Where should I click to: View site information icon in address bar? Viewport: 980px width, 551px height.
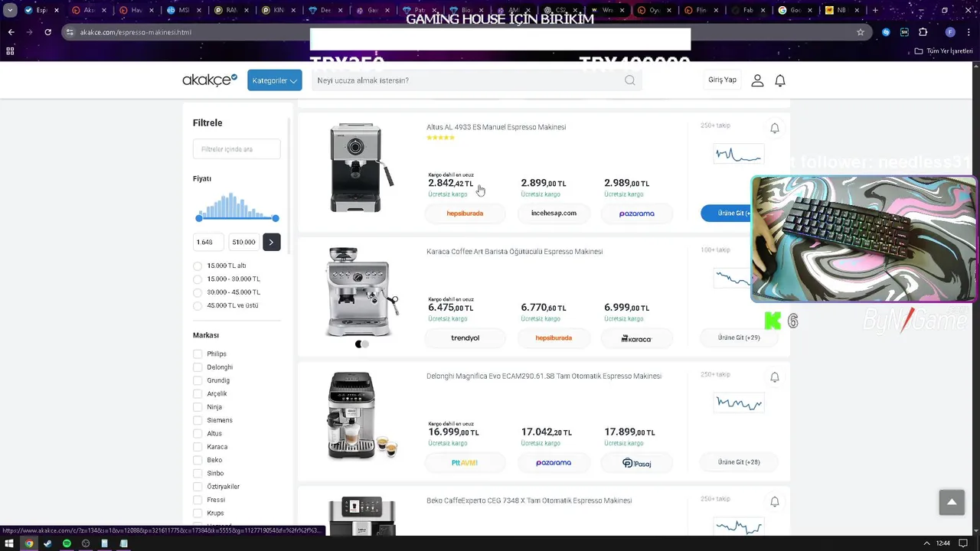[x=70, y=32]
